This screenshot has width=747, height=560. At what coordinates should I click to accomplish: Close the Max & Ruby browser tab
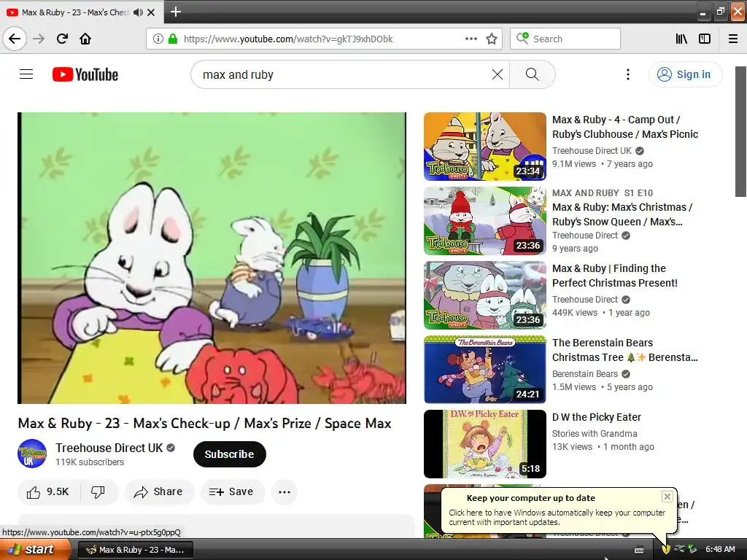151,12
